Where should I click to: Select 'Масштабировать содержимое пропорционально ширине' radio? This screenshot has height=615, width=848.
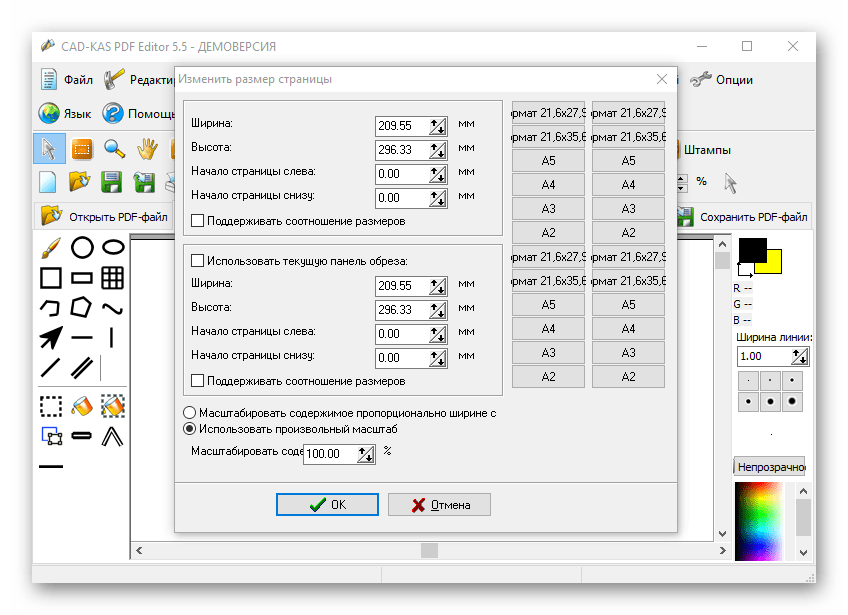click(x=189, y=413)
